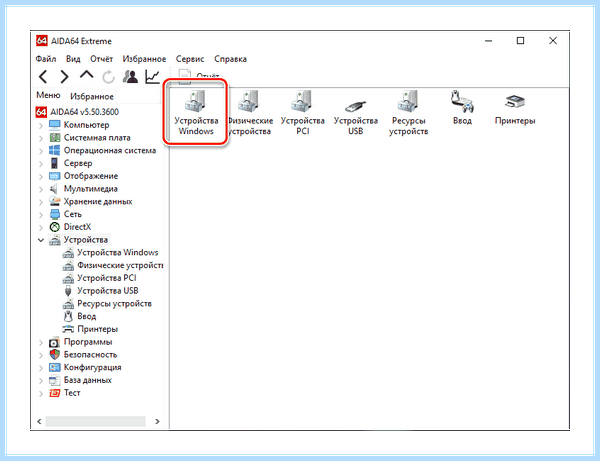Click AIDA64 logo icon in title bar
Image resolution: width=600 pixels, height=461 pixels.
coord(42,41)
